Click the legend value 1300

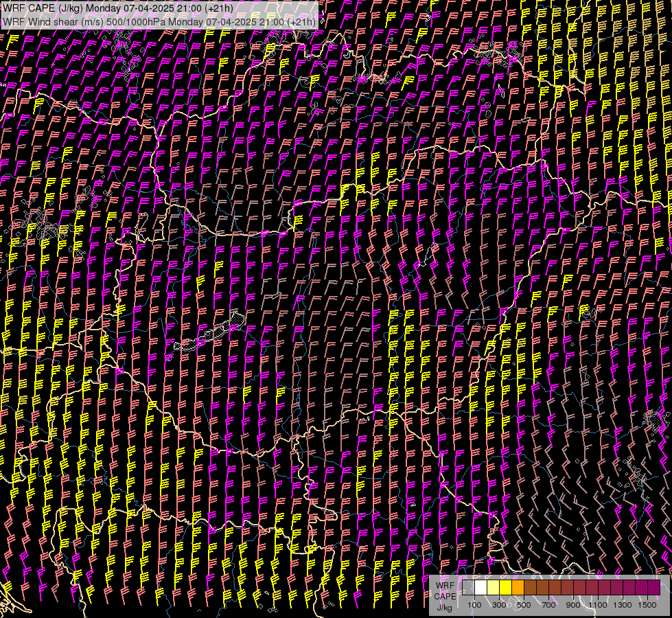pyautogui.click(x=623, y=605)
